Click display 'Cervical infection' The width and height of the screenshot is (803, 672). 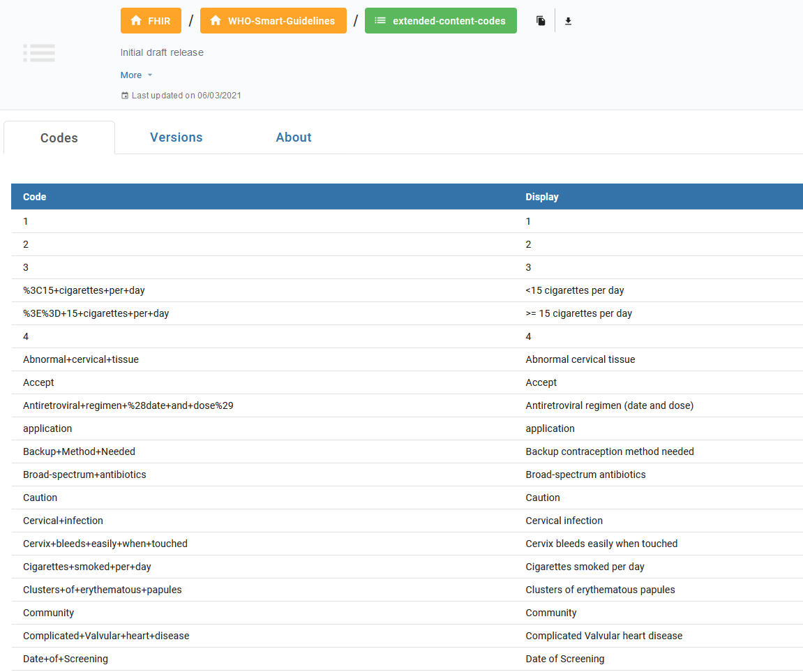(564, 521)
